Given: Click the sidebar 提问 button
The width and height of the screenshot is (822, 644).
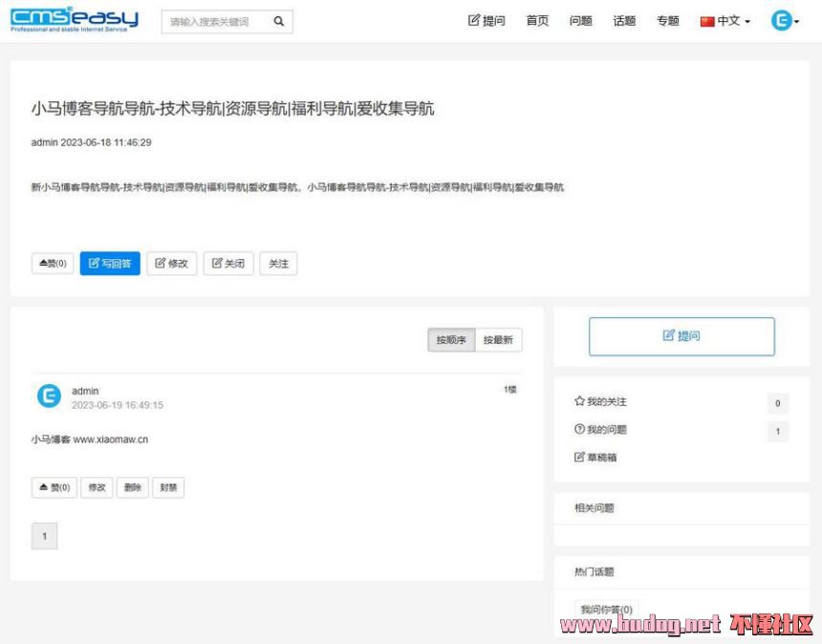Looking at the screenshot, I should pyautogui.click(x=681, y=336).
